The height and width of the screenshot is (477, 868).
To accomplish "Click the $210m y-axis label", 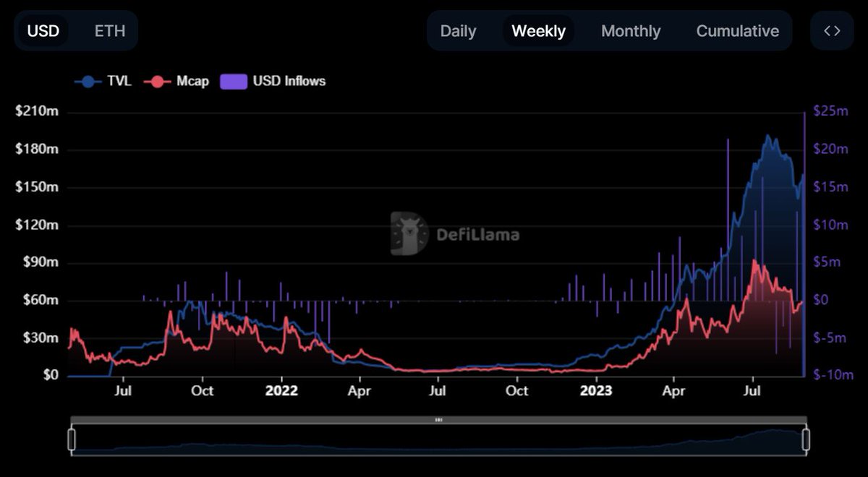I will tap(37, 112).
